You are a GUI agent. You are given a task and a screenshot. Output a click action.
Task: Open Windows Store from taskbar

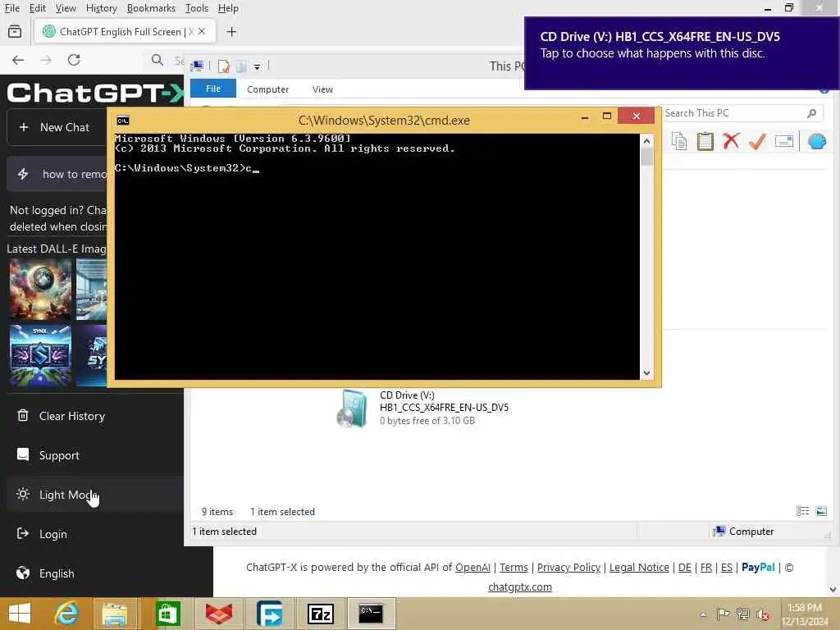[167, 614]
